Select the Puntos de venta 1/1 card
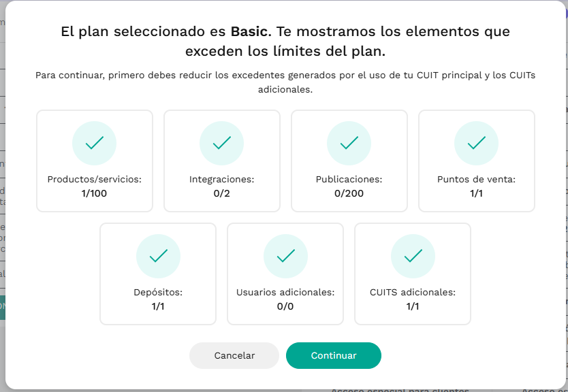The image size is (568, 392). (476, 161)
